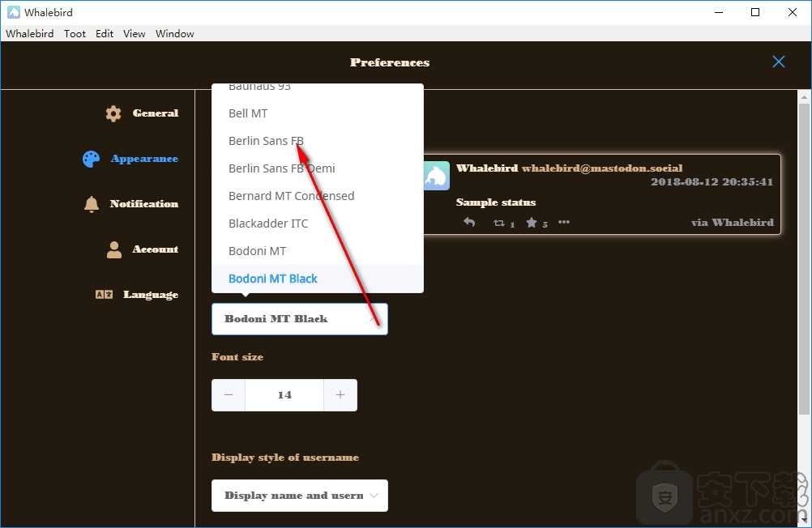Choose the Blackadder ITC font
The height and width of the screenshot is (528, 812).
click(318, 224)
